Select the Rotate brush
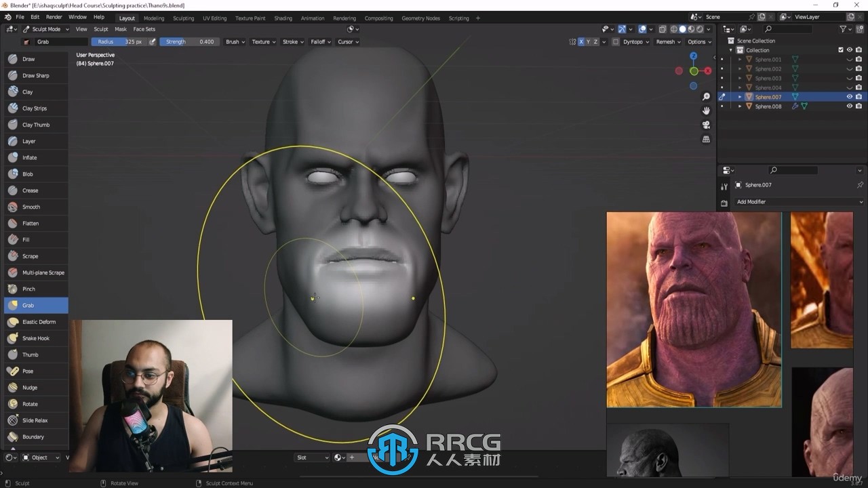This screenshot has height=488, width=868. [36, 404]
